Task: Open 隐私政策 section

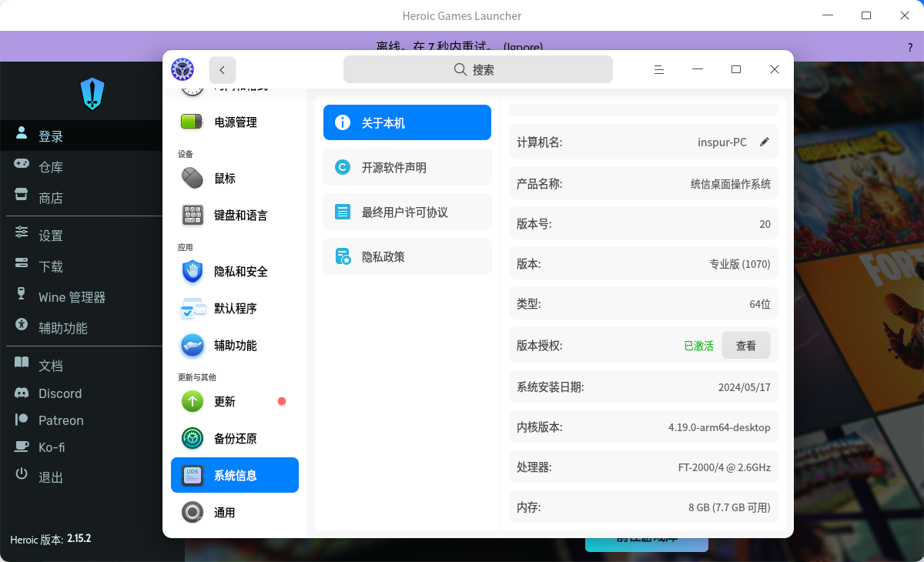Action: click(407, 256)
